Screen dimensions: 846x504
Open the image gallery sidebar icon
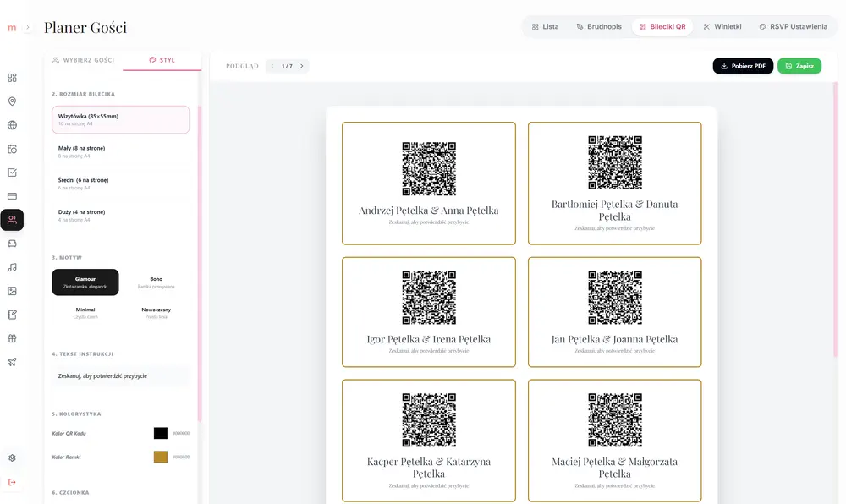point(12,291)
